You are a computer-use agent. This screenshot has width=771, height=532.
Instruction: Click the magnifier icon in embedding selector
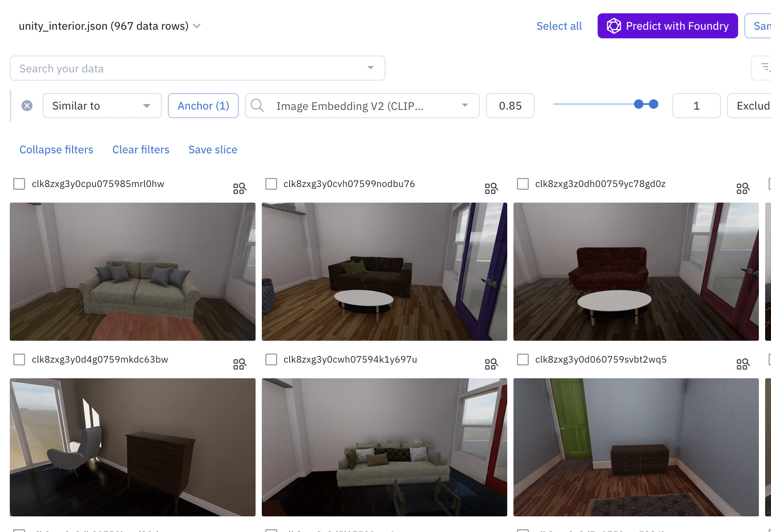click(x=257, y=106)
